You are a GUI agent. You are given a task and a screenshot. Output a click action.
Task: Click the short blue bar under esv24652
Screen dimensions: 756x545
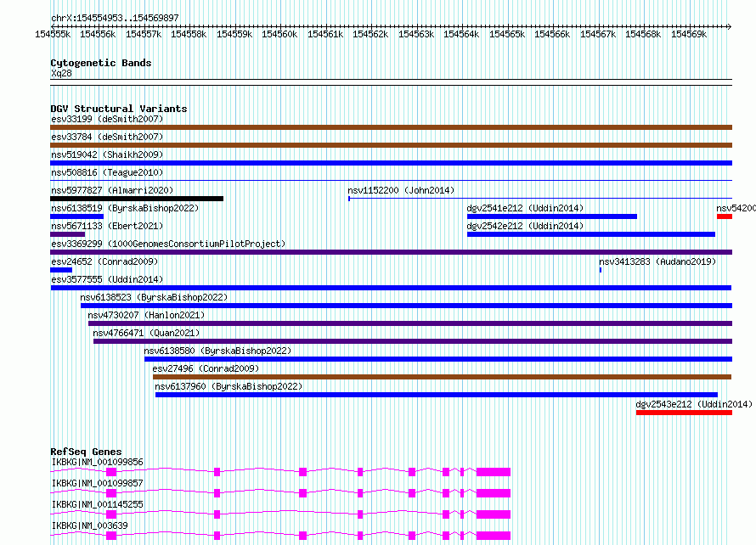61,270
